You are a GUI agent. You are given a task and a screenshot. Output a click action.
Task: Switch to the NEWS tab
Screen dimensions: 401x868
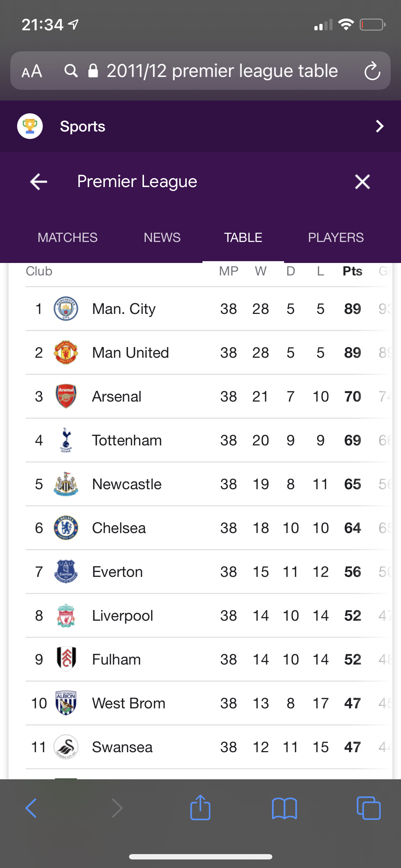(x=162, y=237)
